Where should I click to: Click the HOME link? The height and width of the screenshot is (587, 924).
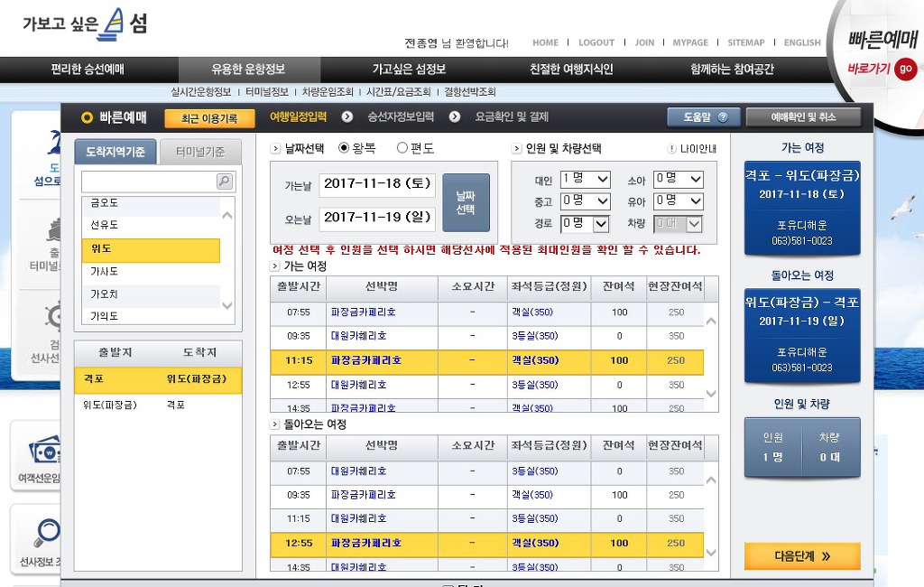pos(545,42)
